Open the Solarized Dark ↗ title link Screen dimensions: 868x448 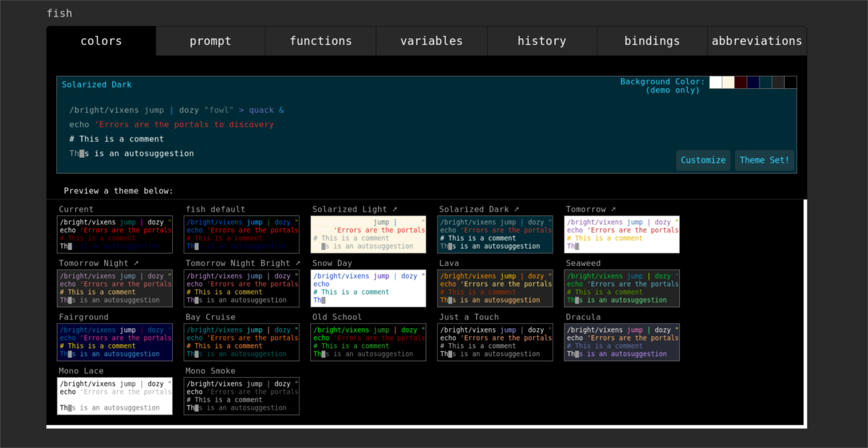(479, 210)
